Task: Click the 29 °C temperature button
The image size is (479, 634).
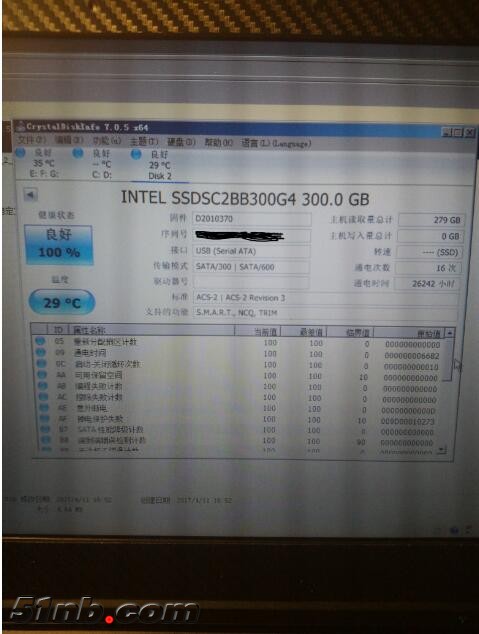Action: (x=62, y=302)
